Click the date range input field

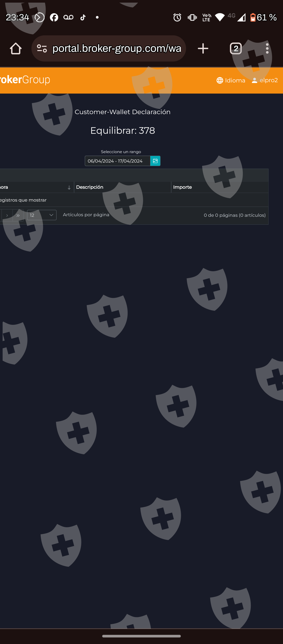(x=117, y=161)
